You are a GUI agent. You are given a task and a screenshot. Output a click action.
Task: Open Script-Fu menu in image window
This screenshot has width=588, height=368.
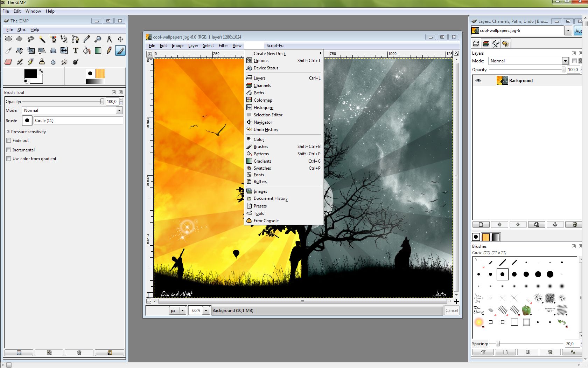[275, 46]
